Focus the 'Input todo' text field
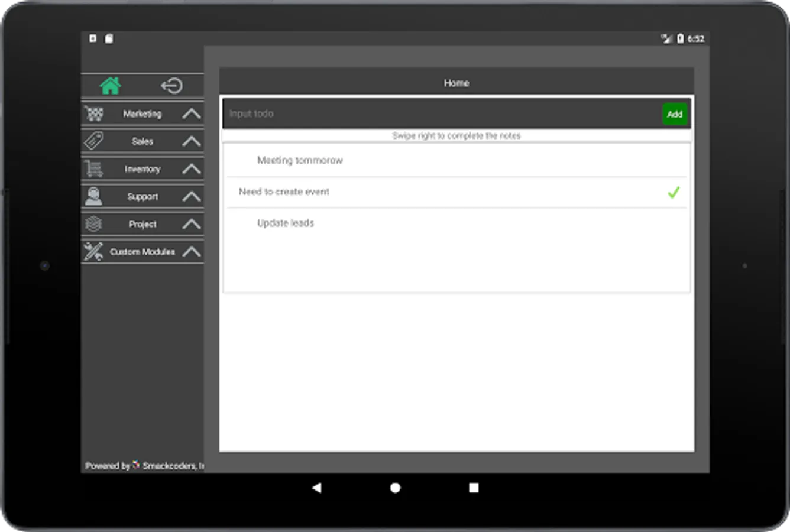 [442, 113]
